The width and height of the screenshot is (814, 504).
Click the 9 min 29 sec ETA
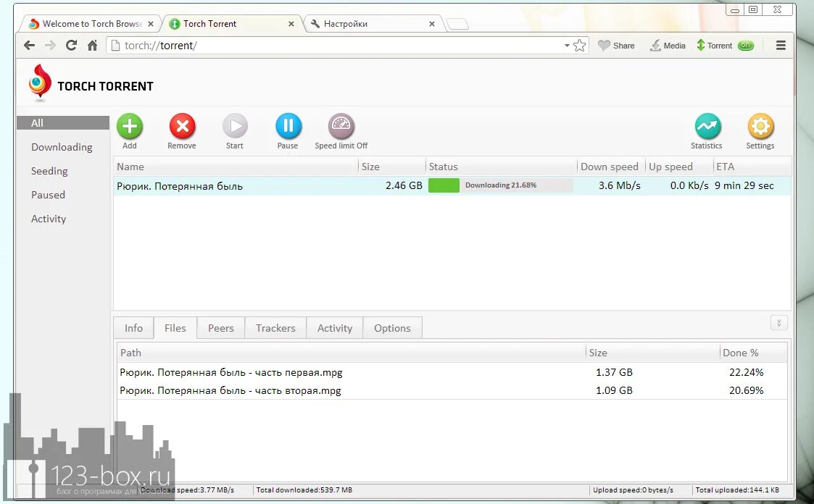744,185
